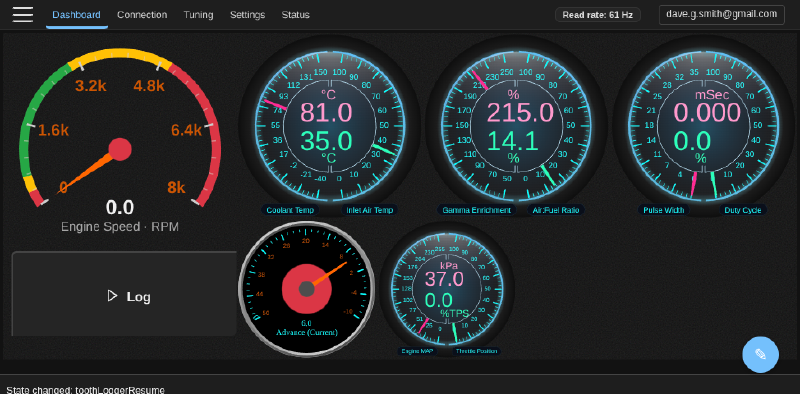The height and width of the screenshot is (394, 800).
Task: Click the Read rate 61 Hz indicator
Action: click(597, 15)
